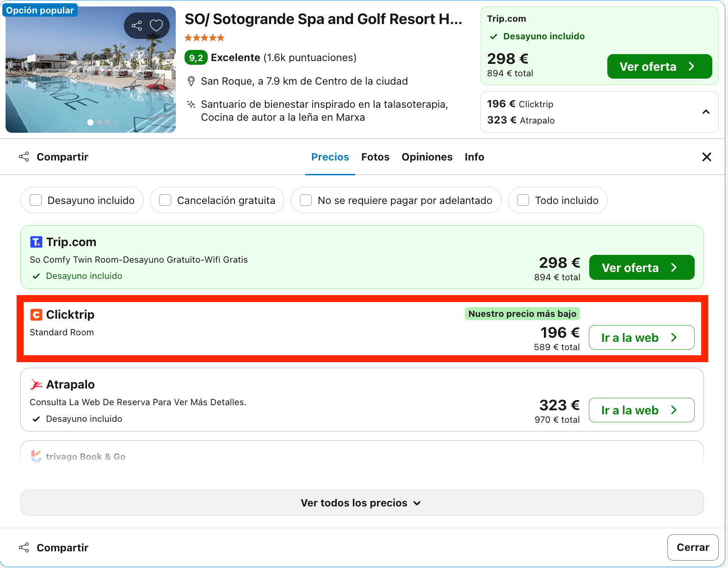Click Ir a la web for Atrapalo
The height and width of the screenshot is (568, 728).
coord(642,410)
